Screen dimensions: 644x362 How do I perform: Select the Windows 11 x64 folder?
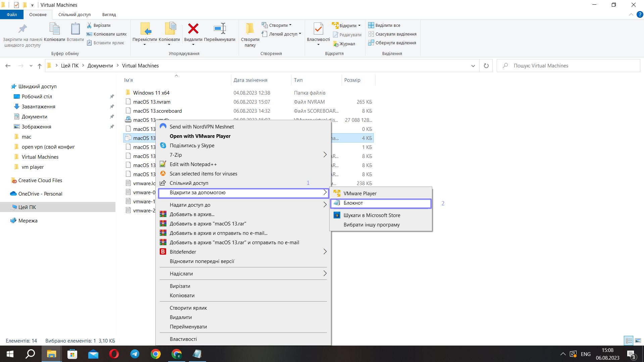[151, 93]
